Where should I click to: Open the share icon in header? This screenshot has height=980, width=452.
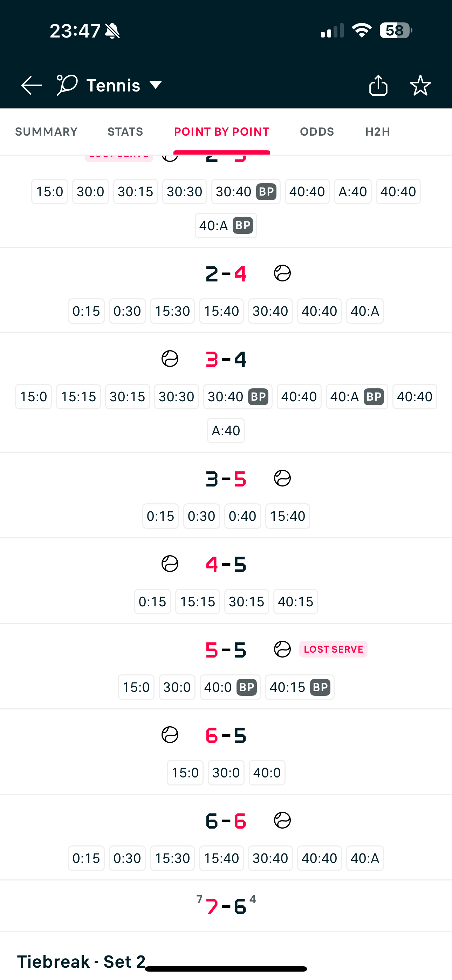pos(378,85)
